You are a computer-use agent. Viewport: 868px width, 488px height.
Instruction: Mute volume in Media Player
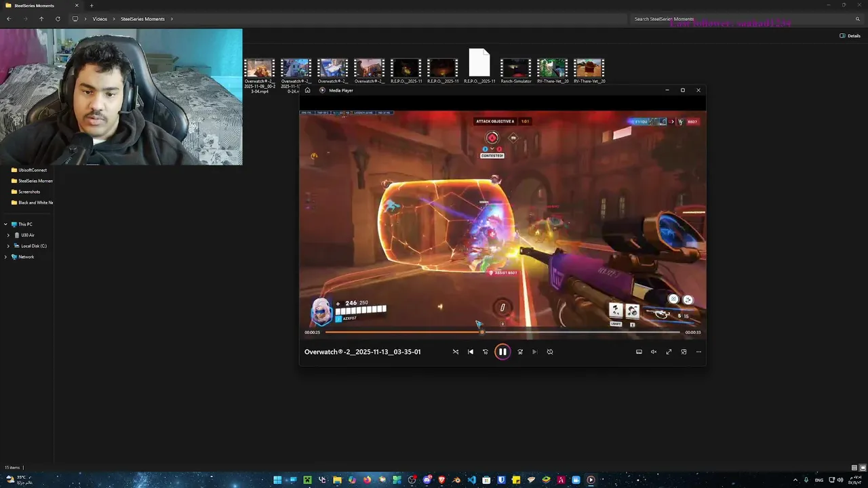pyautogui.click(x=654, y=352)
